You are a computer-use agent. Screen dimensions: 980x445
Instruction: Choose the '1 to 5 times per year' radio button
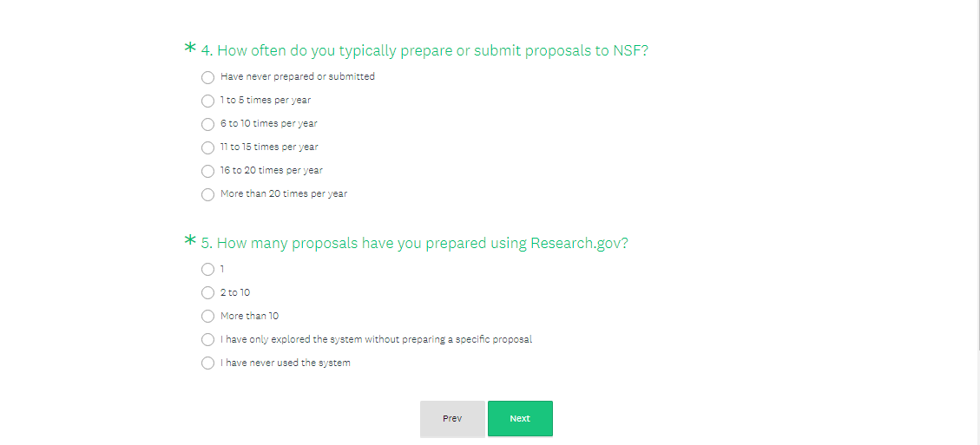(207, 101)
